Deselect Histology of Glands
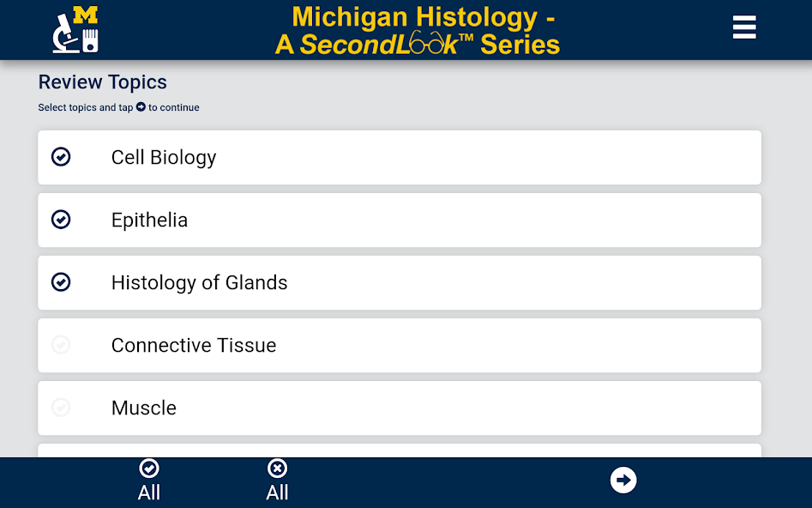Image resolution: width=812 pixels, height=508 pixels. coord(61,282)
